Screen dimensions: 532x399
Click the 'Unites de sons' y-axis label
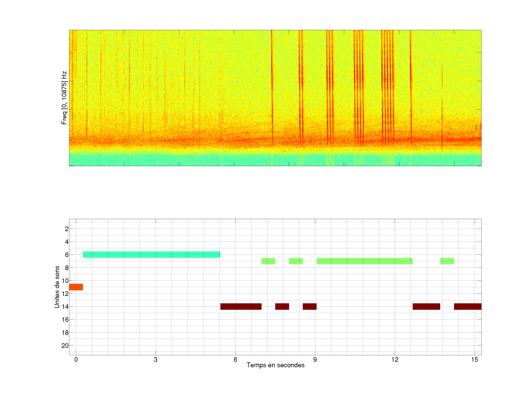(57, 287)
